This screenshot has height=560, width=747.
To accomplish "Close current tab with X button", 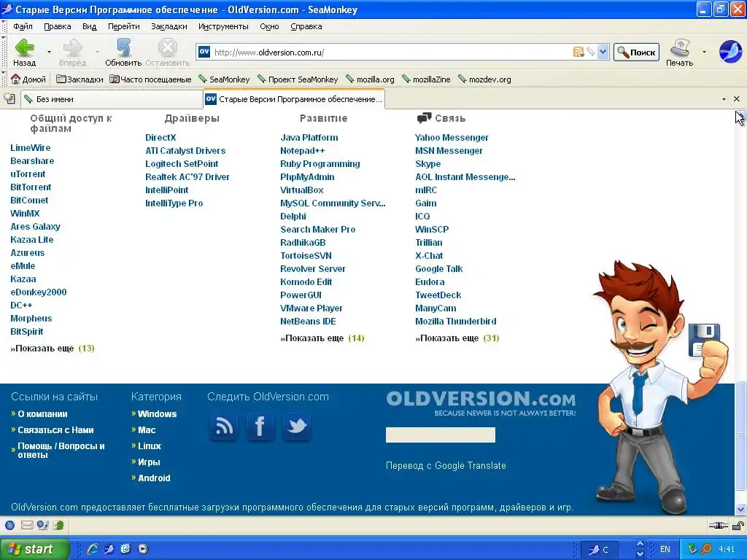I will pos(737,98).
